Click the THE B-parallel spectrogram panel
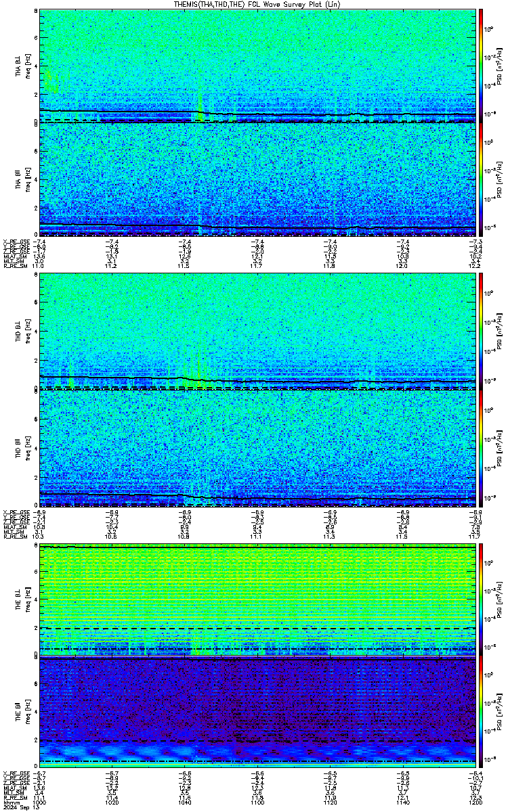This screenshot has height=812, width=508. [257, 712]
